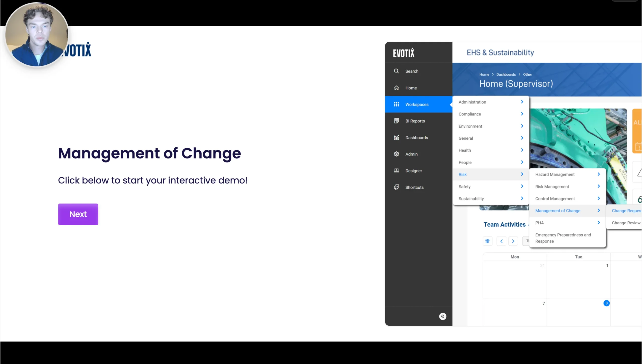Click the Home breadcrumb link

[484, 74]
